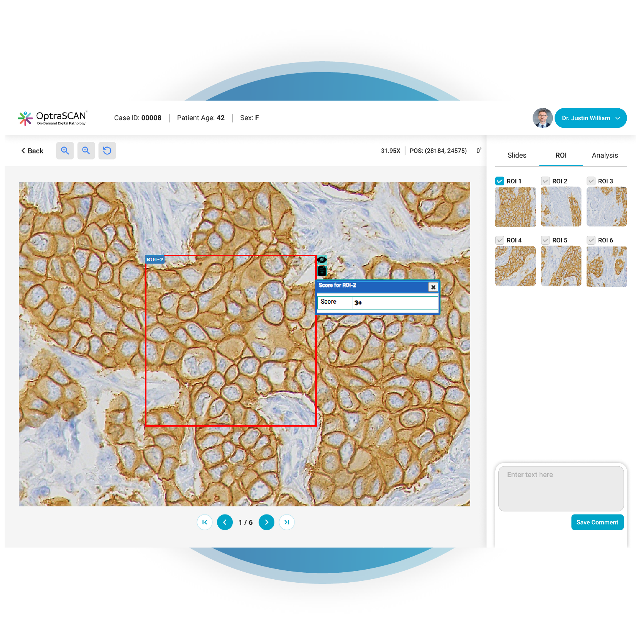Click the Enter text here comment box
The width and height of the screenshot is (644, 644).
pos(561,489)
